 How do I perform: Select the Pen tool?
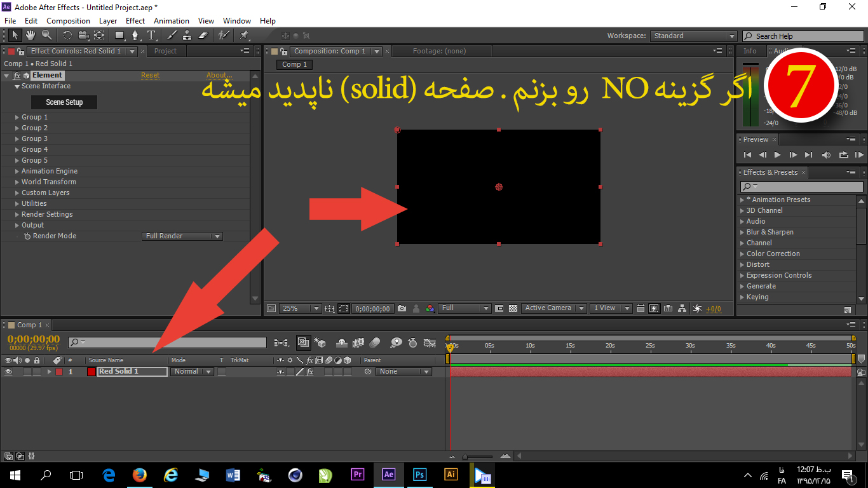[x=135, y=36]
